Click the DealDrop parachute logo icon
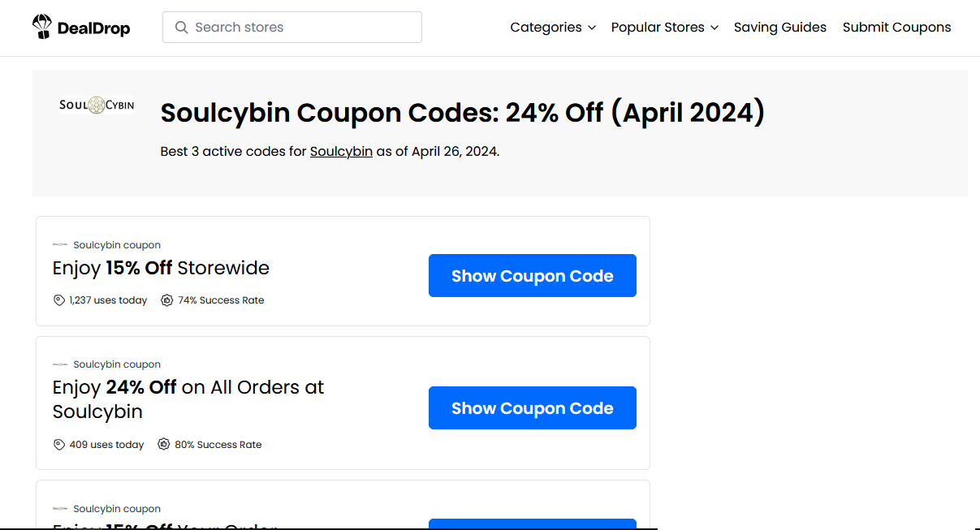This screenshot has width=980, height=530. (41, 28)
